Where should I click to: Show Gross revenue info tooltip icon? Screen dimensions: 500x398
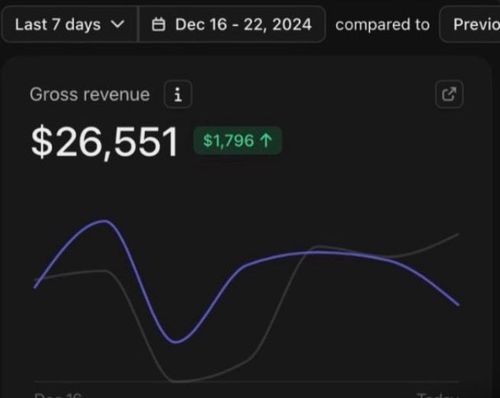pos(178,94)
